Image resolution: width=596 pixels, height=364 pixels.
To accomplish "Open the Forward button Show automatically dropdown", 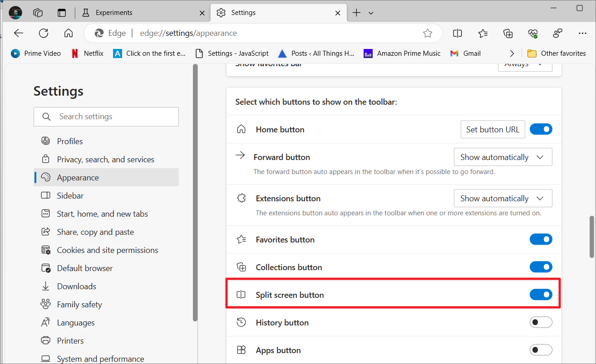I will coord(502,157).
